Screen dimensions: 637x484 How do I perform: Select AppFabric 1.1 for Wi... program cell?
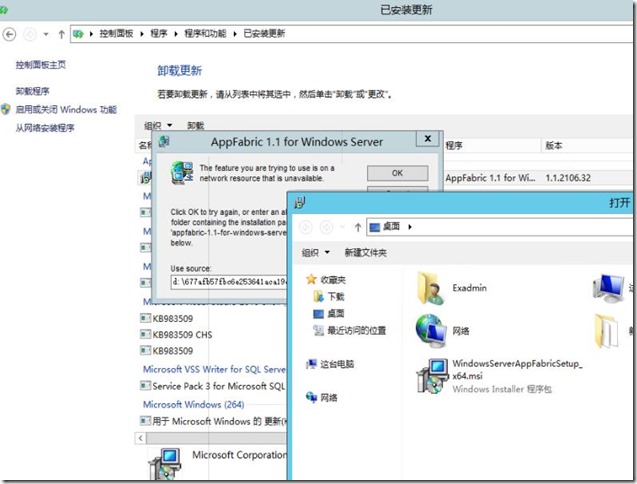[x=490, y=178]
